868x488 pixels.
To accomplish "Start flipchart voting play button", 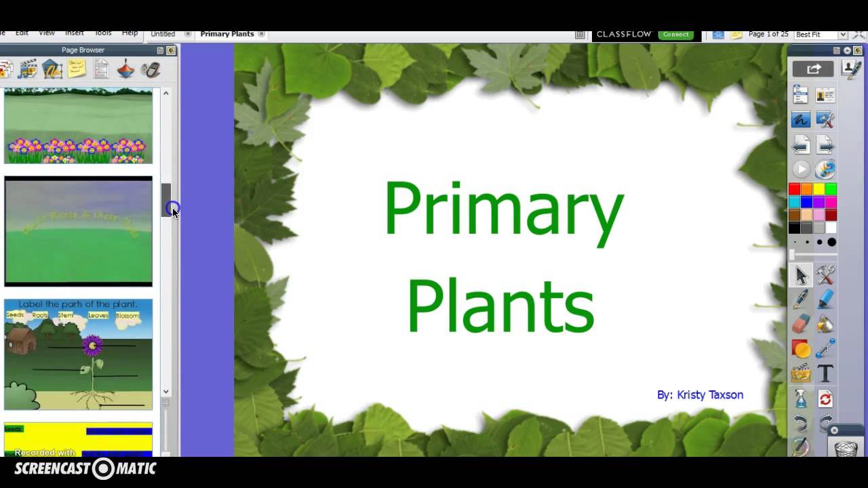I will click(801, 169).
